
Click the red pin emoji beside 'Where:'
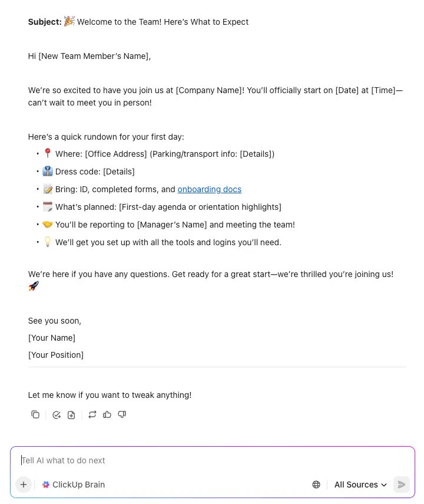pyautogui.click(x=48, y=153)
